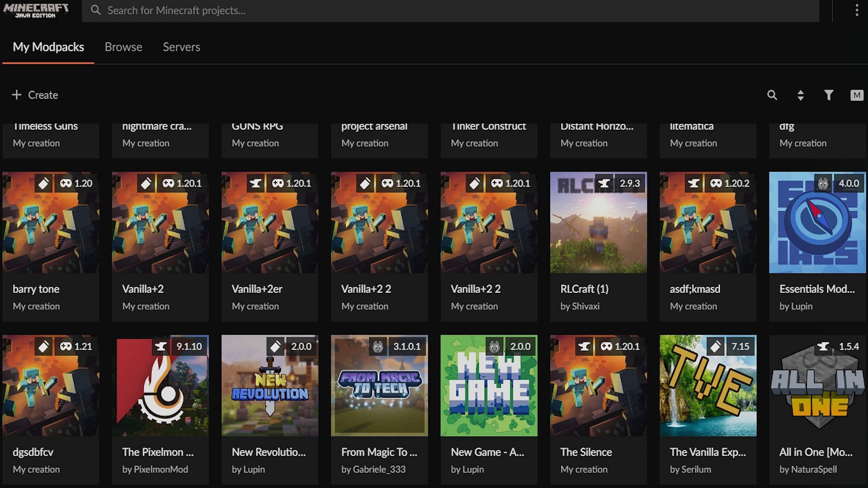The image size is (868, 488).
Task: Open the My Modpacks tab
Action: [x=48, y=47]
